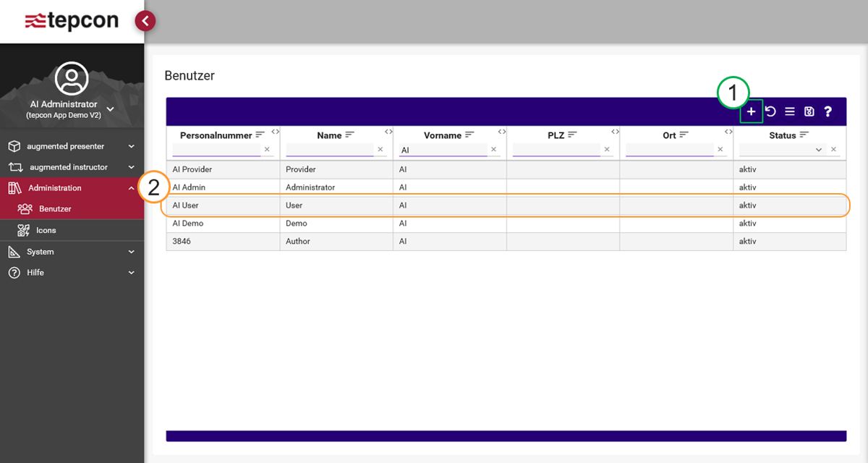Click the Name filter input field

click(x=329, y=150)
